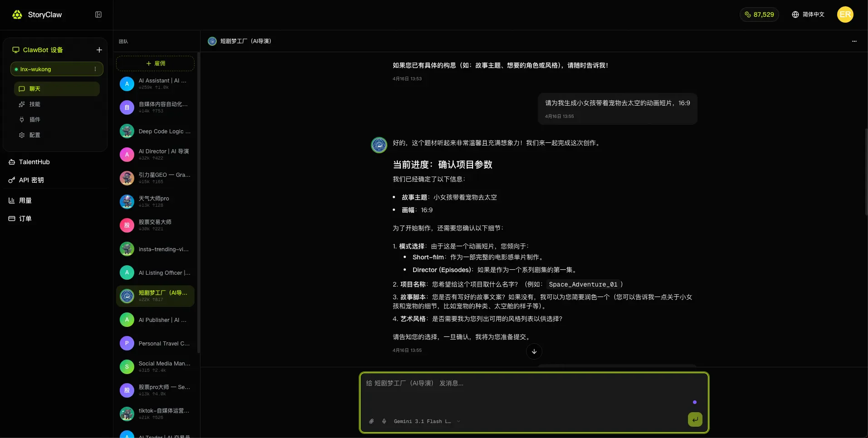Open 引力星GEO agent chat
This screenshot has width=868, height=438.
click(x=155, y=178)
